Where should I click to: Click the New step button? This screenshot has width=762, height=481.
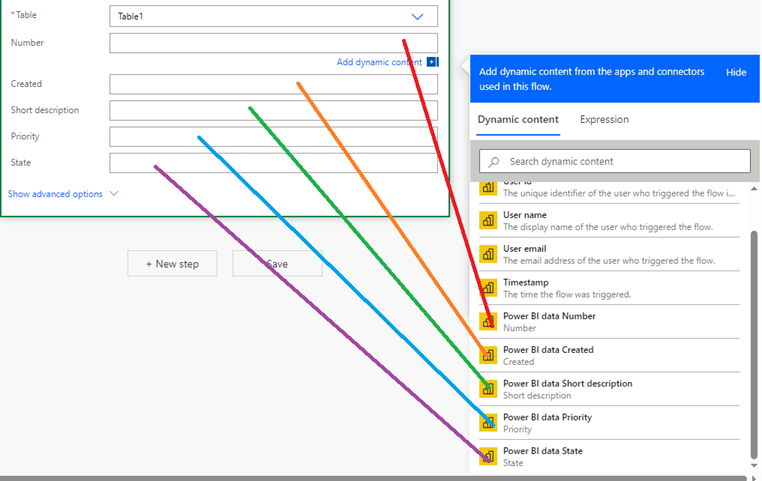[x=172, y=264]
